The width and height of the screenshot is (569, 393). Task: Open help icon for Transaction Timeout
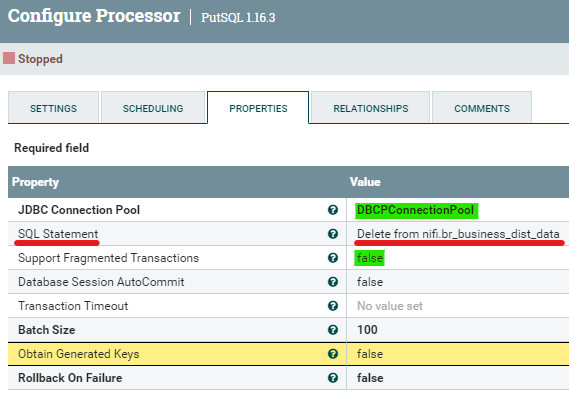click(333, 306)
